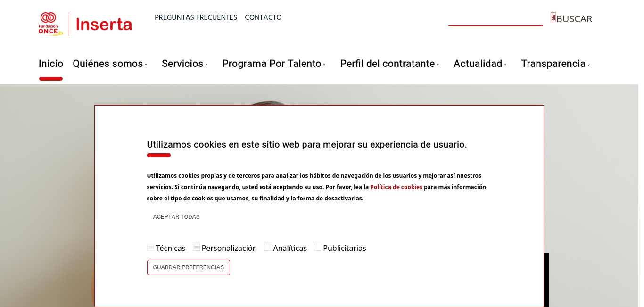The image size is (644, 307).
Task: Expand Perfil del contratante dropdown arrow
Action: (438, 65)
